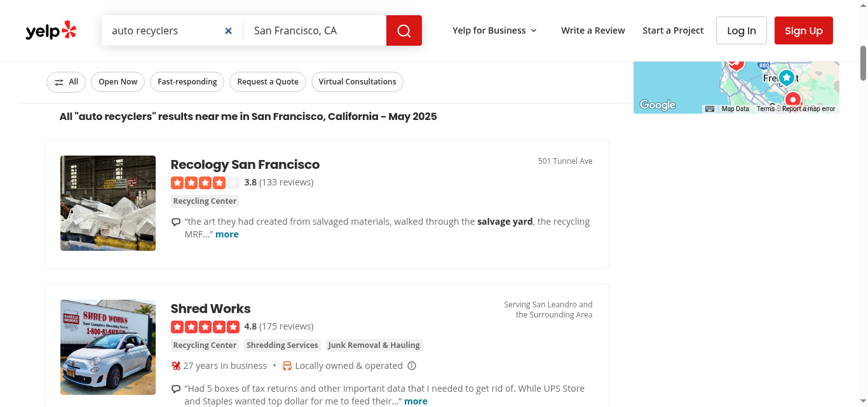
Task: Click the red dot map pin below the star
Action: [x=793, y=100]
